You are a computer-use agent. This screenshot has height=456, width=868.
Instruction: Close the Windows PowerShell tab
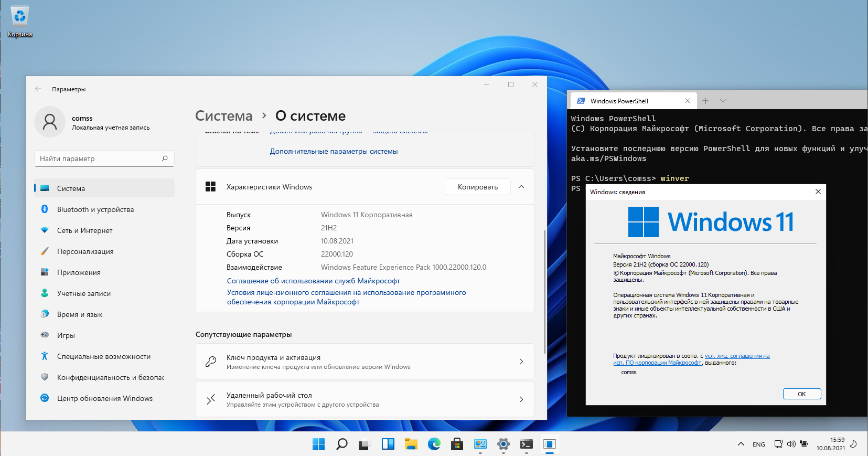[688, 101]
